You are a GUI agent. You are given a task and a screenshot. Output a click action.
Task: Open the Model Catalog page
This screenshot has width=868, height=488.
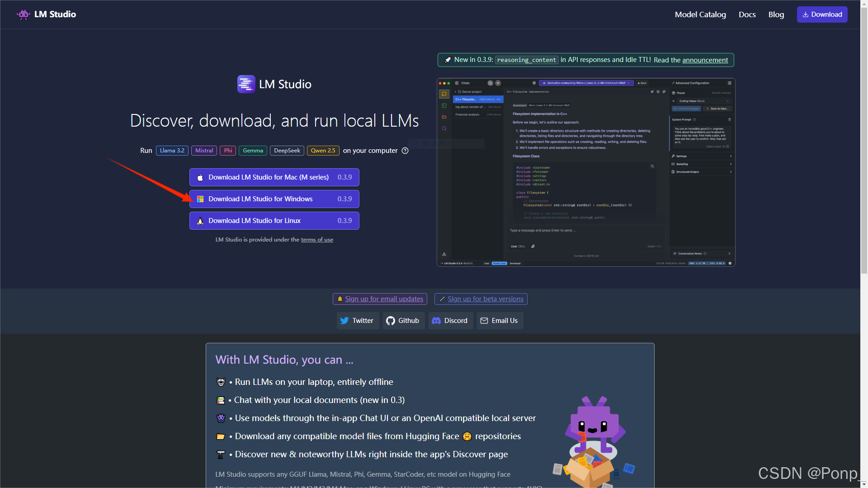[700, 14]
